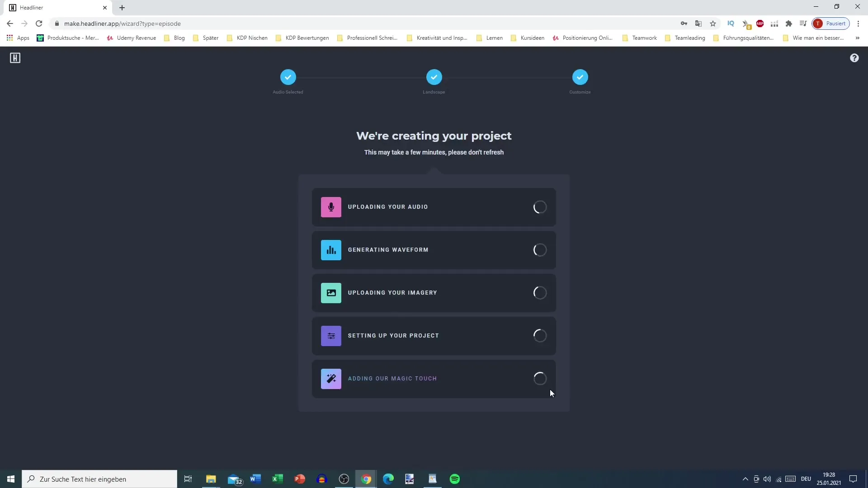Bookmark this page with star icon
The width and height of the screenshot is (868, 488).
[x=713, y=23]
